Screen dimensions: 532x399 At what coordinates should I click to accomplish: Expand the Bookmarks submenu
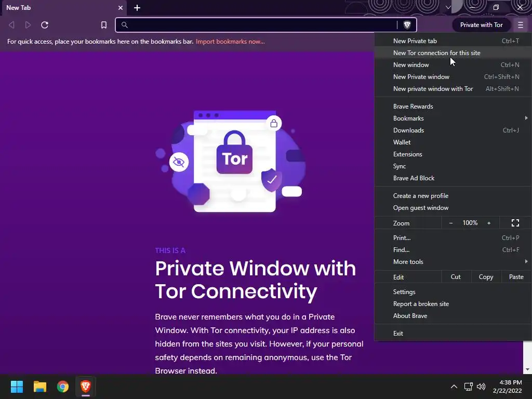(453, 118)
